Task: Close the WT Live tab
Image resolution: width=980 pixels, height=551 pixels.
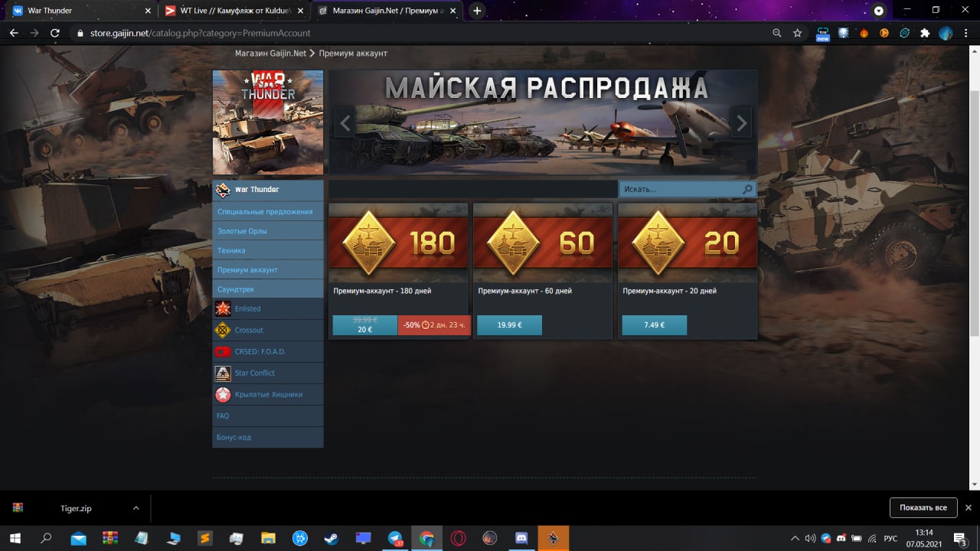Action: (301, 11)
